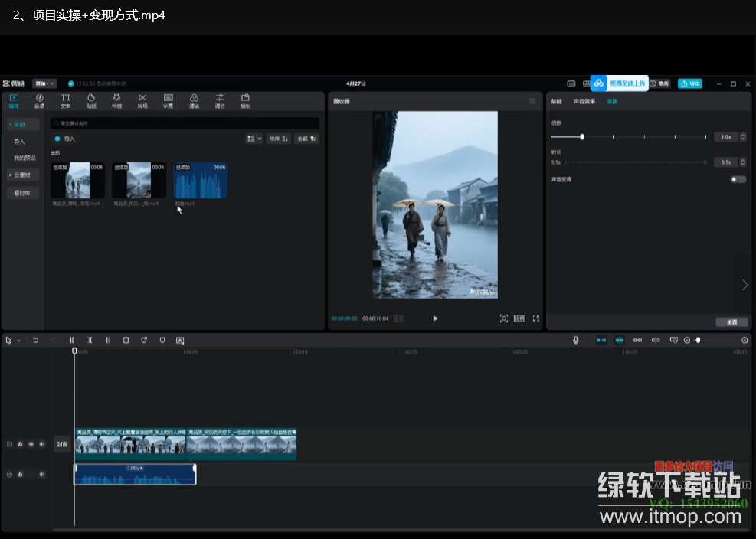Click the duration stepper arrows
This screenshot has width=756, height=539.
coord(743,162)
